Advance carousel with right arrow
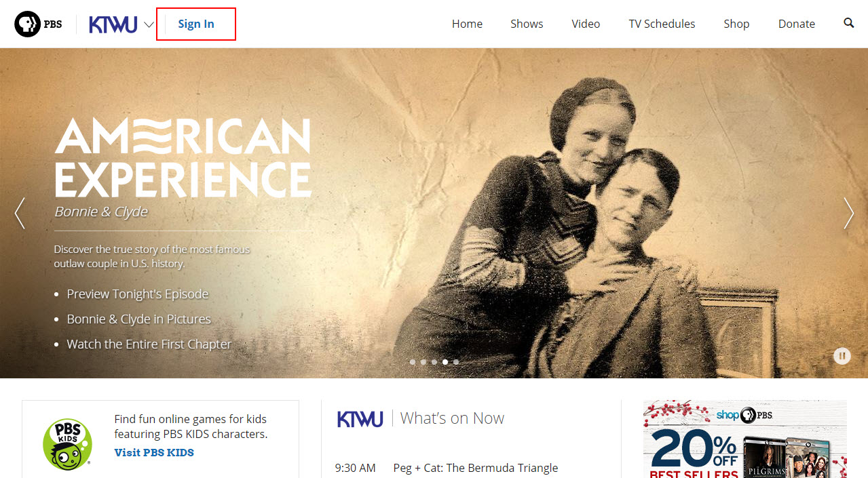 (848, 213)
